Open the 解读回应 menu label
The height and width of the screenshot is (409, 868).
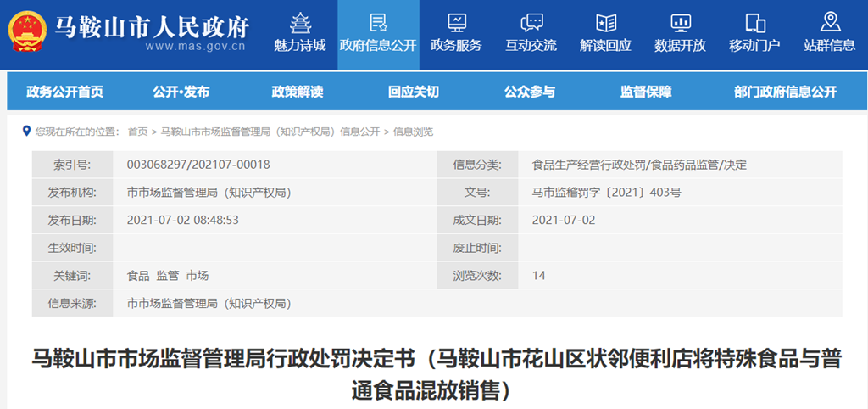(x=605, y=46)
